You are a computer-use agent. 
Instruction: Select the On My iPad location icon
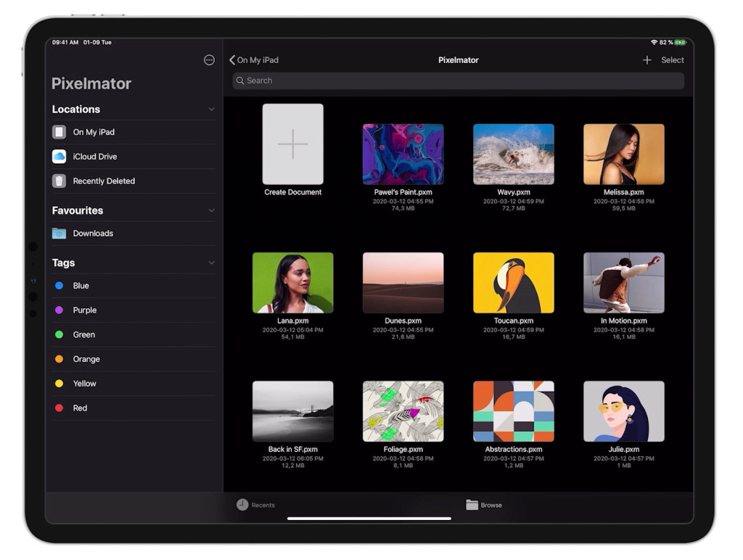click(x=60, y=131)
